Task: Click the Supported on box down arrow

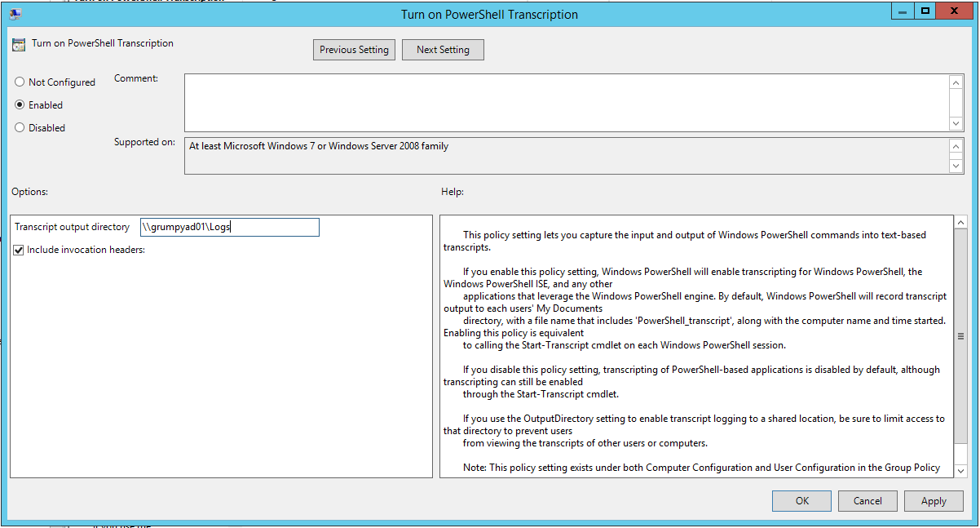Action: pos(957,166)
